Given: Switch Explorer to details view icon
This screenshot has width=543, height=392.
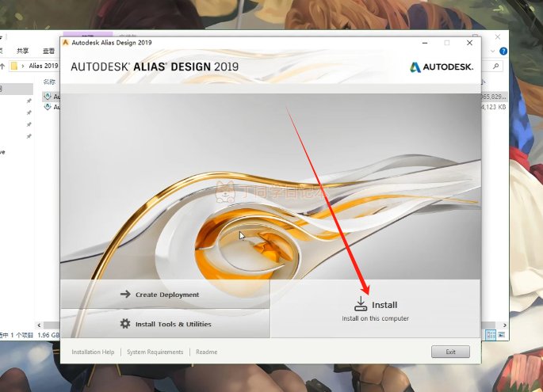Looking at the screenshot, I should (491, 335).
